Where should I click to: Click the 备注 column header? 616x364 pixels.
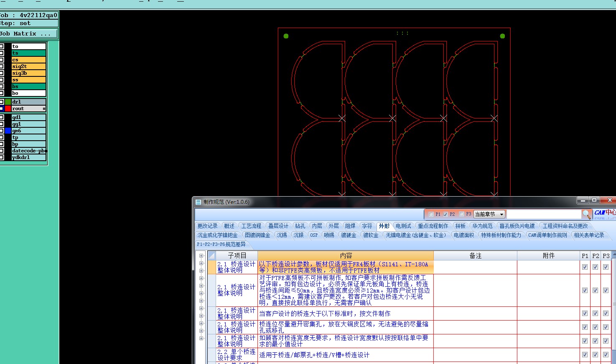[x=475, y=255]
